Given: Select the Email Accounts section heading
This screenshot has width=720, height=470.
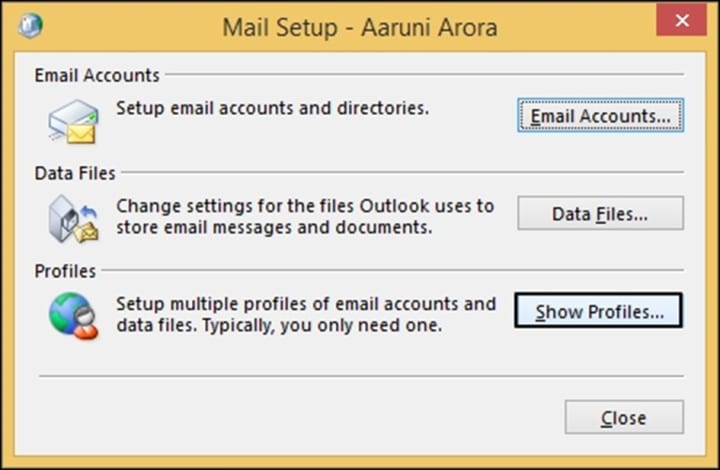Looking at the screenshot, I should pyautogui.click(x=97, y=75).
